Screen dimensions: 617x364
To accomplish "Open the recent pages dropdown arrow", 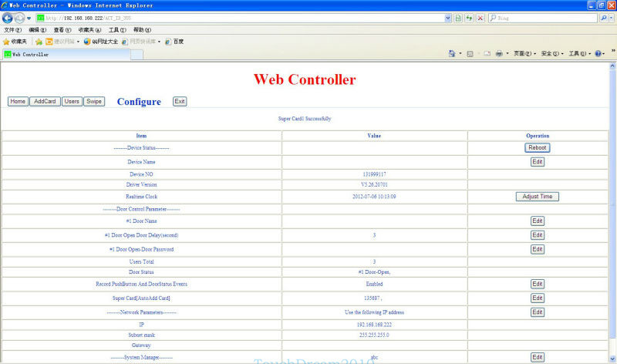I will point(29,19).
